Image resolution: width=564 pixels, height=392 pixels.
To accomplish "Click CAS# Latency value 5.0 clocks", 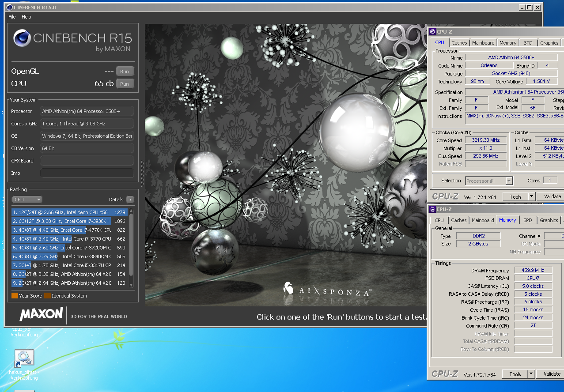I will [x=533, y=286].
